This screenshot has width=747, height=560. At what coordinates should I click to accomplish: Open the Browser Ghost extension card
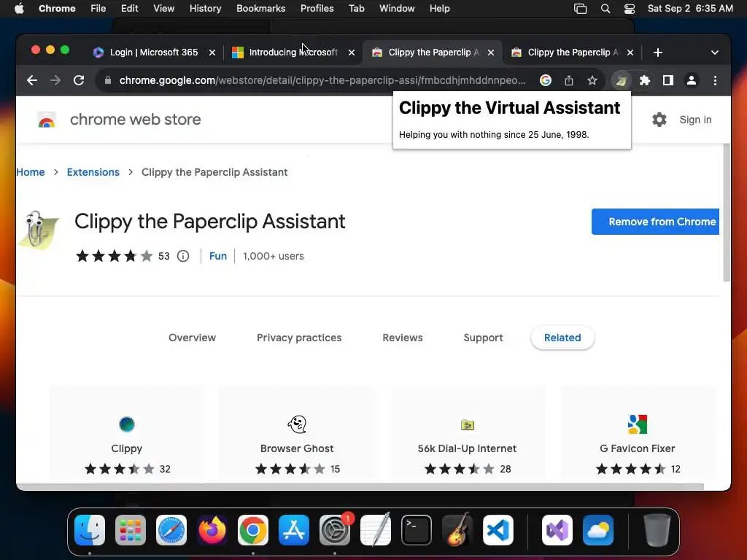[x=297, y=432]
